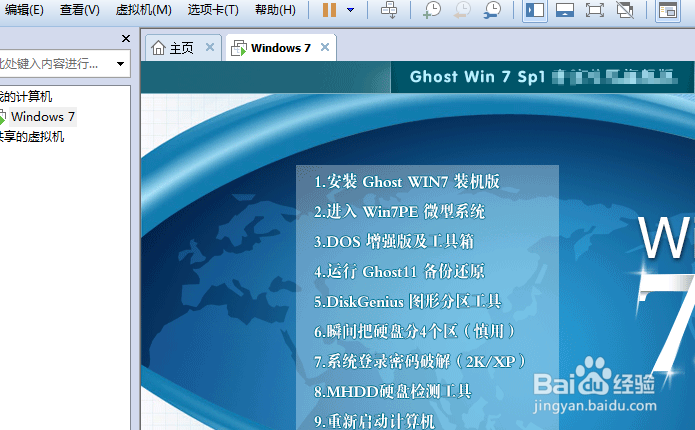Choose 6.瞬间把硬盘分4个区
The width and height of the screenshot is (695, 430).
(x=414, y=331)
